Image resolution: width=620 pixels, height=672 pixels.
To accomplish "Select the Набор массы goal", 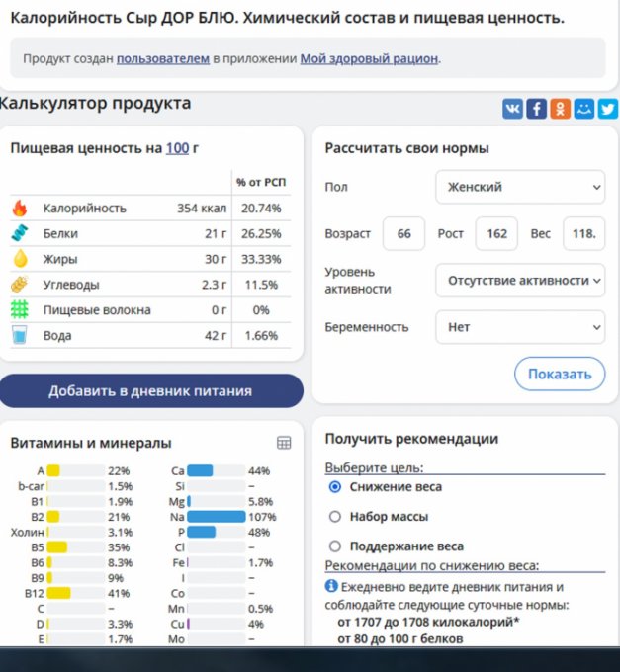I will pos(334,517).
